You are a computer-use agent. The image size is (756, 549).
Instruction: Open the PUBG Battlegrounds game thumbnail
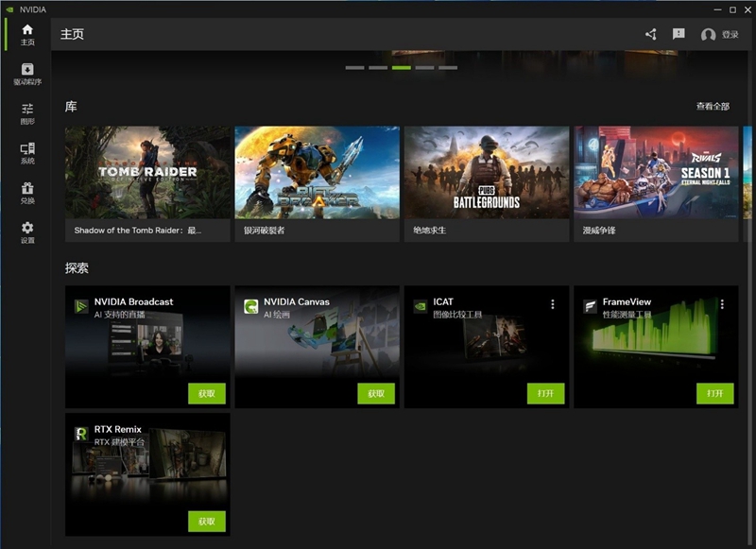pos(487,172)
